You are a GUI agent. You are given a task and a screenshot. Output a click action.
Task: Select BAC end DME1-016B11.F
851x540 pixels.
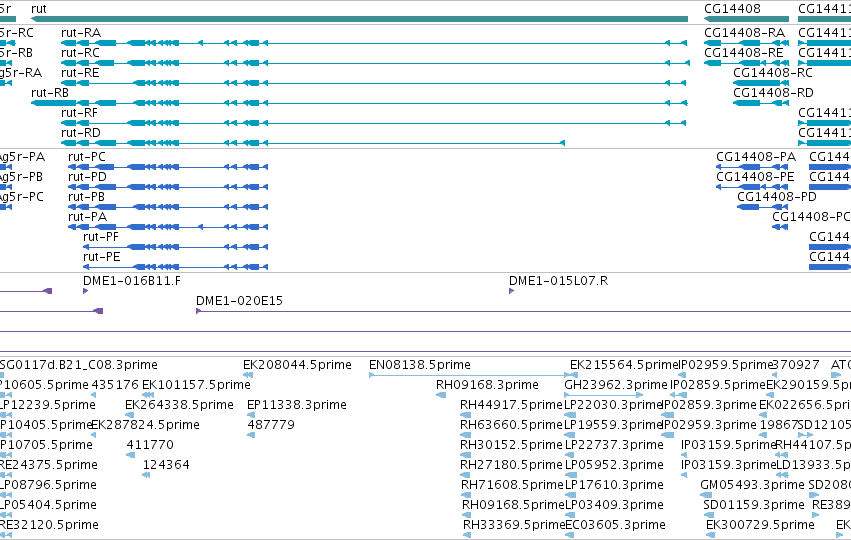(132, 281)
